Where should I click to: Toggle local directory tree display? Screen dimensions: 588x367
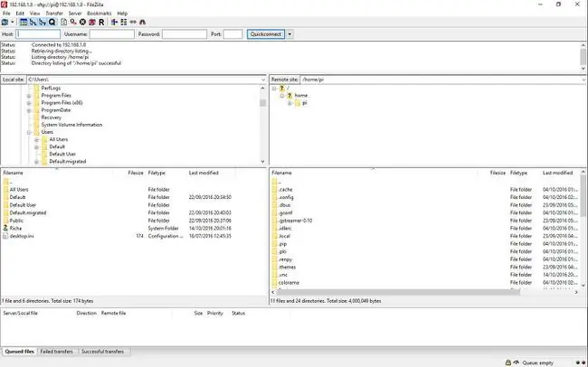coord(33,22)
